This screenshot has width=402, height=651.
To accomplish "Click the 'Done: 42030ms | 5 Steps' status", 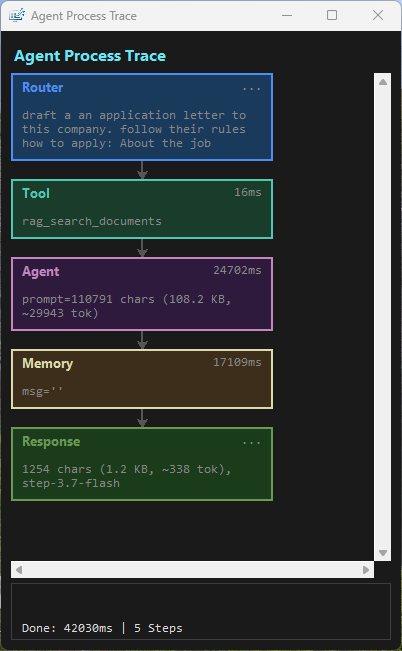I will coord(102,628).
